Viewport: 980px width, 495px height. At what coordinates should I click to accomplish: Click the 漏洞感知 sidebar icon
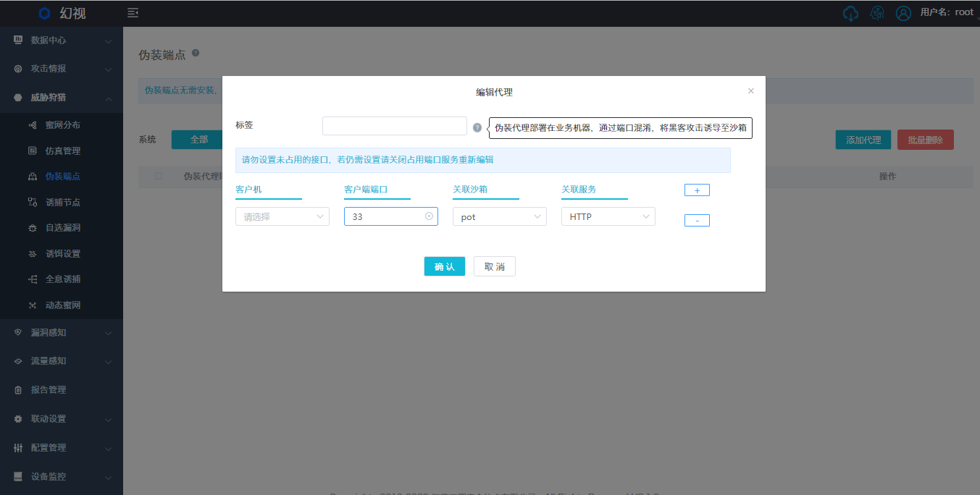tap(18, 332)
